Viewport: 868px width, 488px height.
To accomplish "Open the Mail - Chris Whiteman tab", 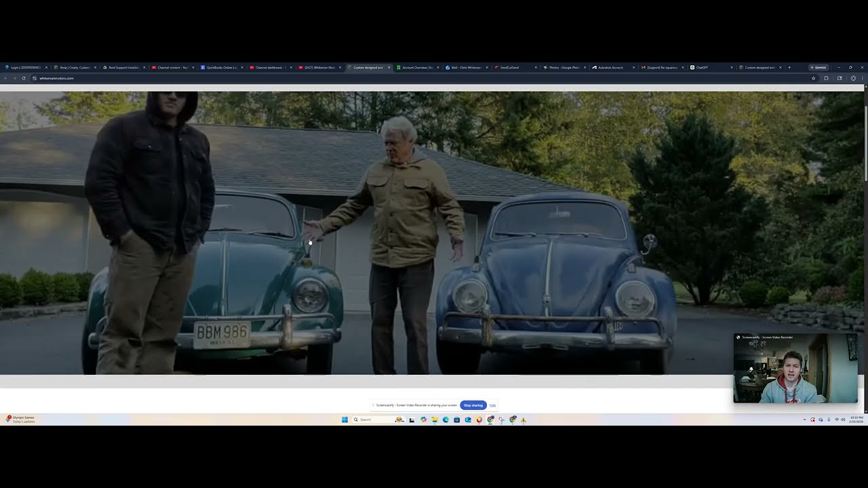I will (467, 68).
